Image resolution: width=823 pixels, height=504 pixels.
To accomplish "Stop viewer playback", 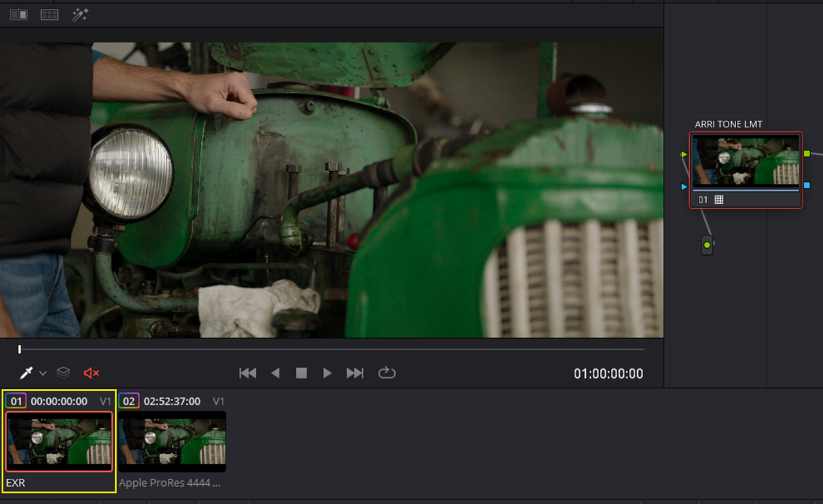I will tap(301, 373).
